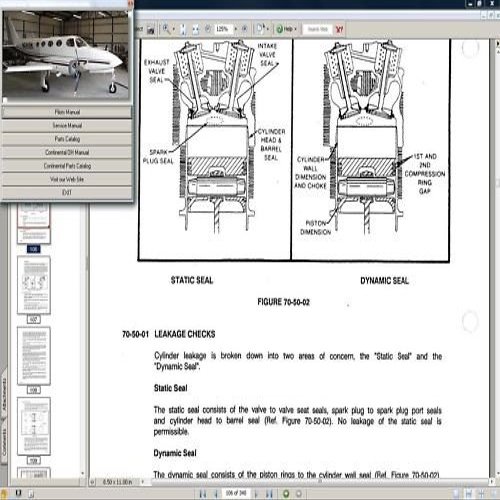The image size is (500, 500).
Task: Click the Dynamic Seal subheading
Action: pyautogui.click(x=175, y=453)
